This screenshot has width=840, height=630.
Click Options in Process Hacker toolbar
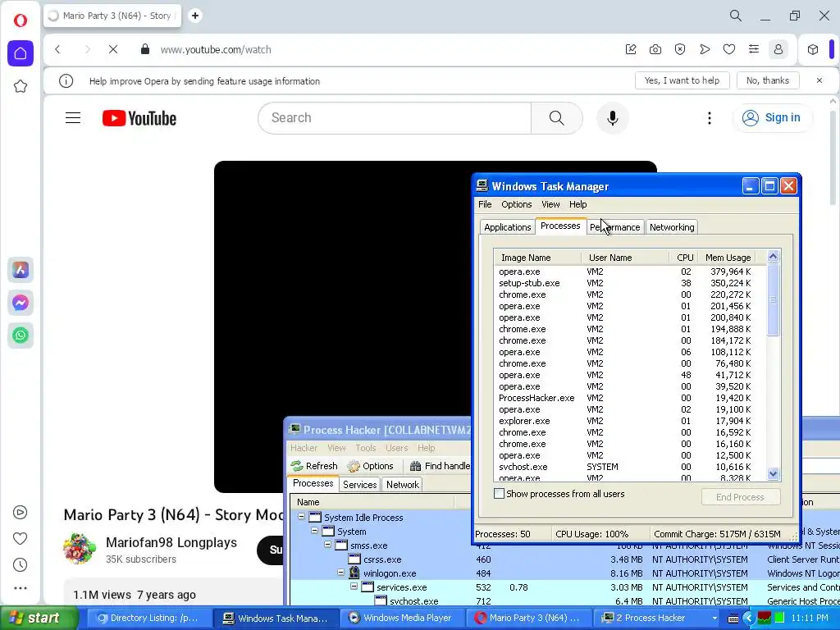click(370, 466)
